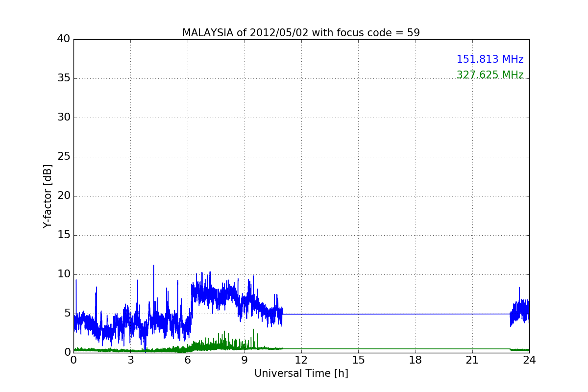Click y-axis tick label 25
This screenshot has width=588, height=392.
(63, 157)
